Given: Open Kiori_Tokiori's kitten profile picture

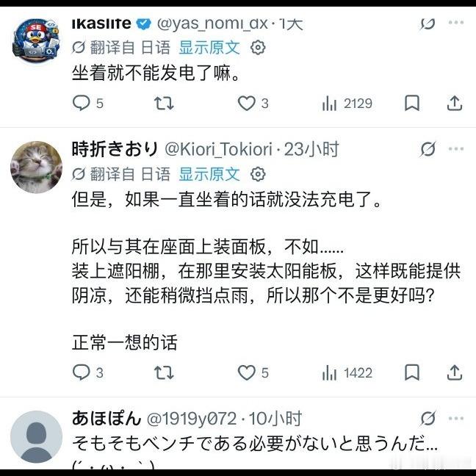Looking at the screenshot, I should [x=36, y=167].
